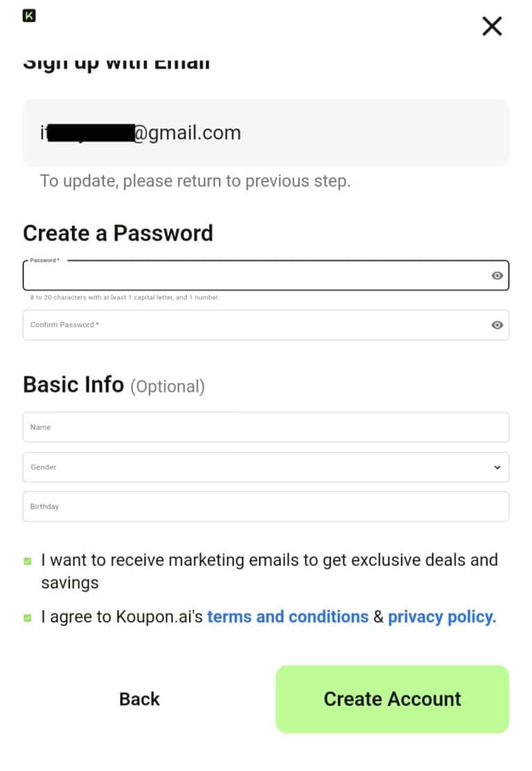Open Koupon.ai's terms and conditions
Viewport: 532px width, 771px height.
point(288,616)
